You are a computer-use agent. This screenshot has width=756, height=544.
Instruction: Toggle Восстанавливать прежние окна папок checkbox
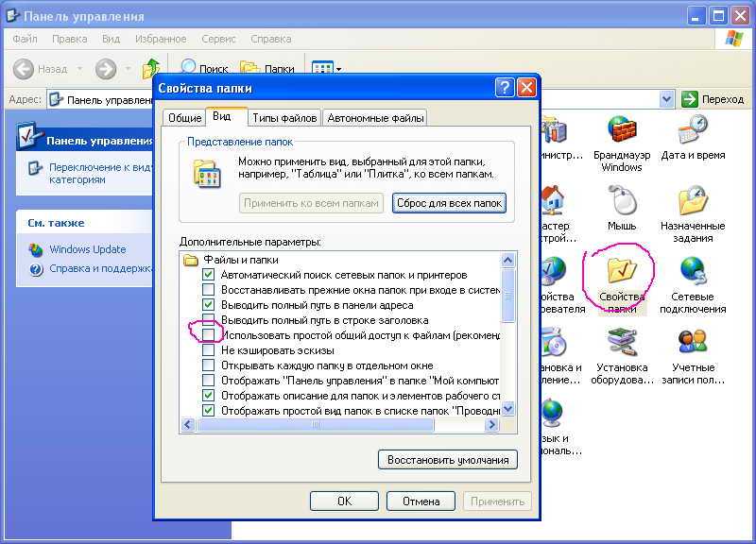[x=208, y=290]
